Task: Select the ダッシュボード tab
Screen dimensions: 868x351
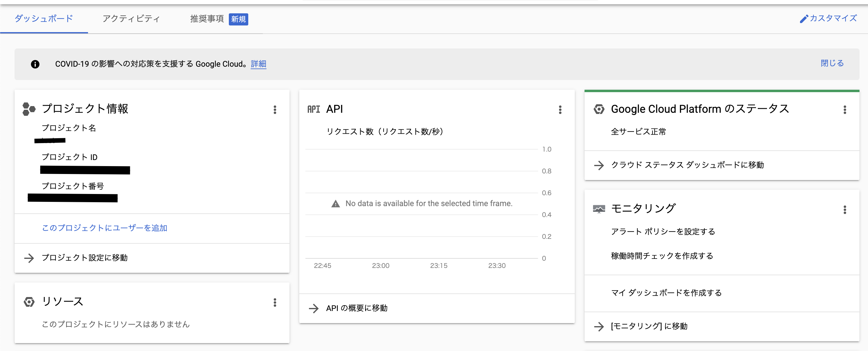Action: (44, 19)
